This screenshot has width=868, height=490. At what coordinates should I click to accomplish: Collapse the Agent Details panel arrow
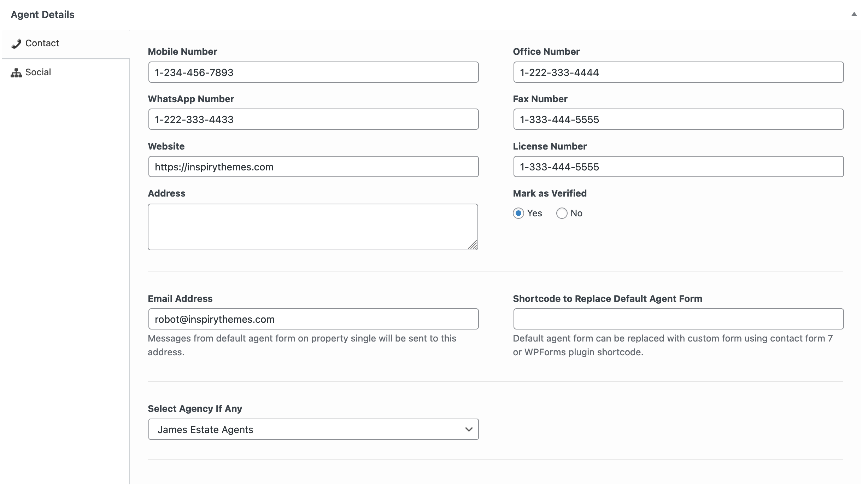[x=854, y=14]
